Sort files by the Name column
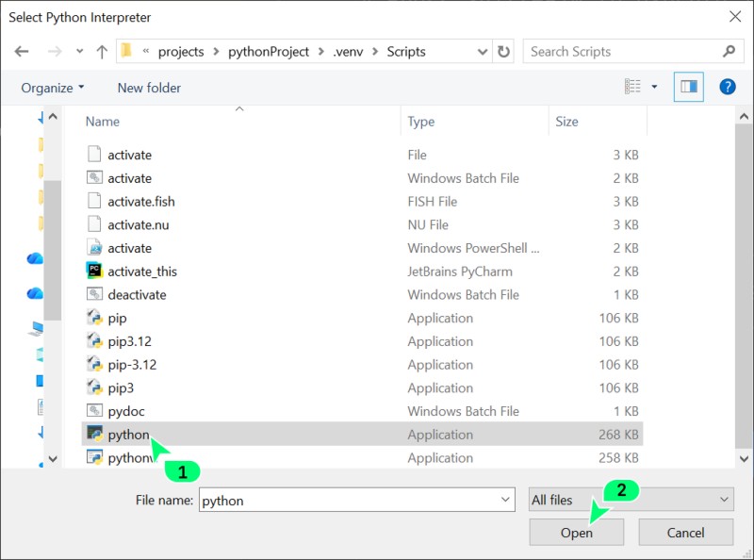Image resolution: width=754 pixels, height=560 pixels. pos(103,122)
